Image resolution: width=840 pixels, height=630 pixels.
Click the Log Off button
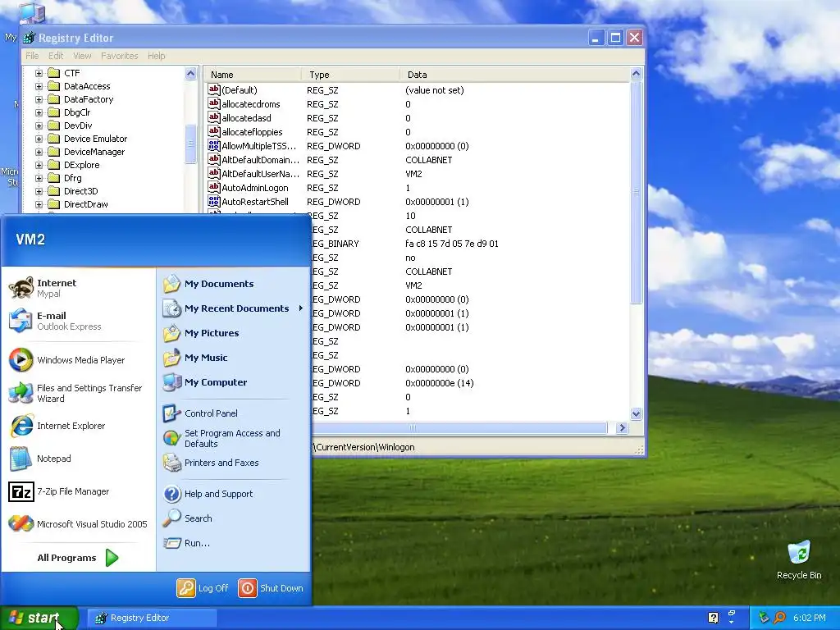coord(203,588)
